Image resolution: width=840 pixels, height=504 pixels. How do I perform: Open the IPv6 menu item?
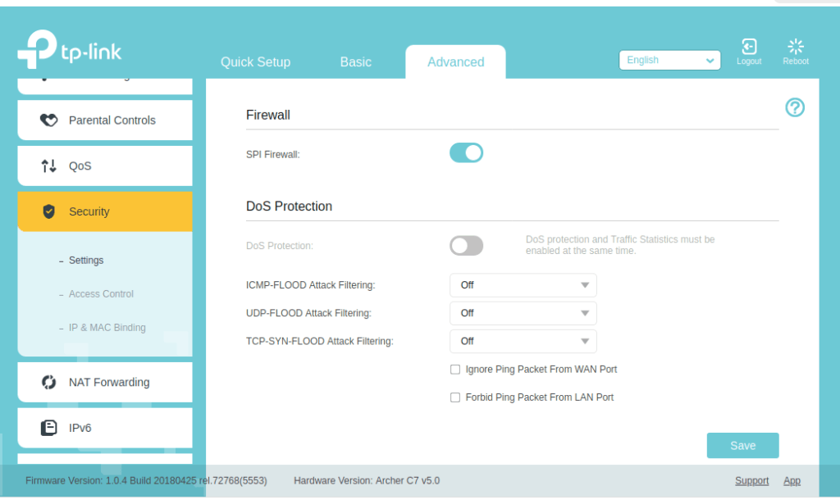105,428
